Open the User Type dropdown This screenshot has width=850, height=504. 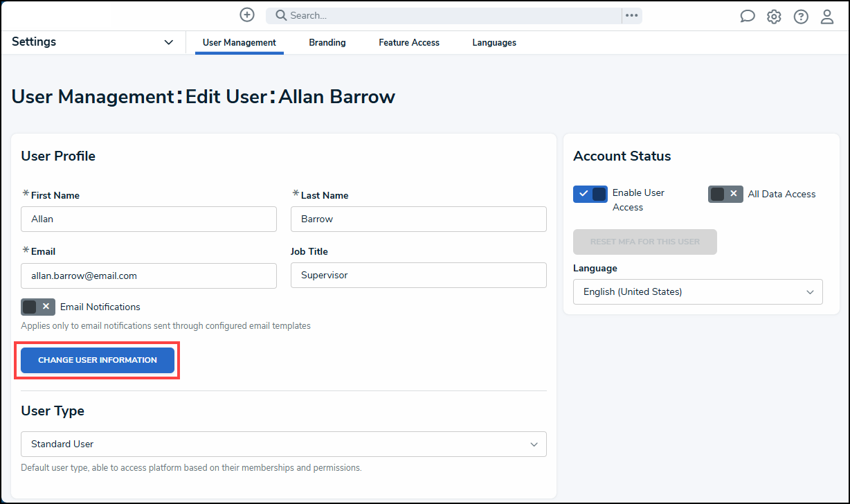coord(284,444)
